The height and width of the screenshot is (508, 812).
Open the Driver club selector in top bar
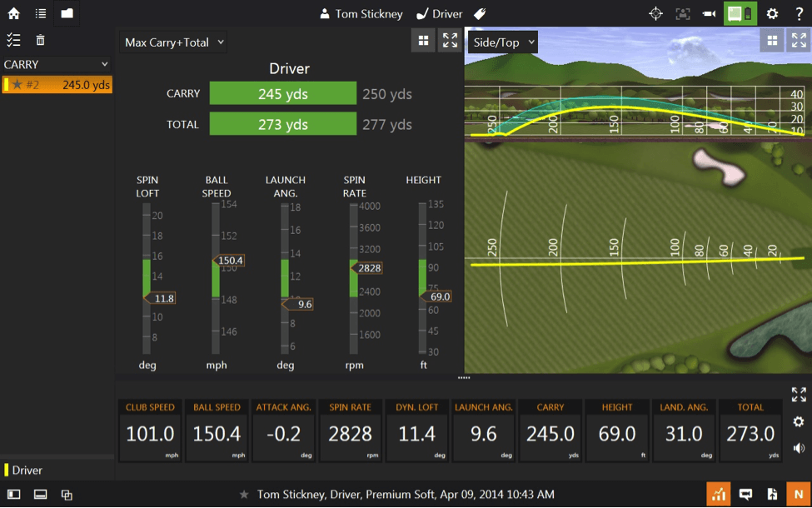441,13
